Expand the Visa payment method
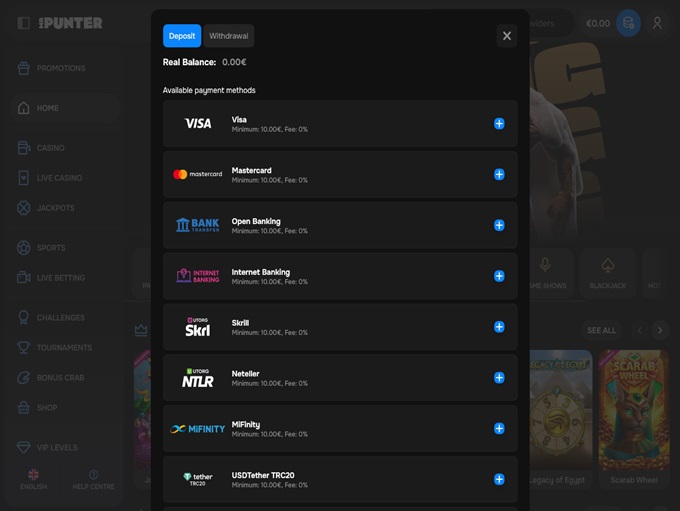 [499, 124]
